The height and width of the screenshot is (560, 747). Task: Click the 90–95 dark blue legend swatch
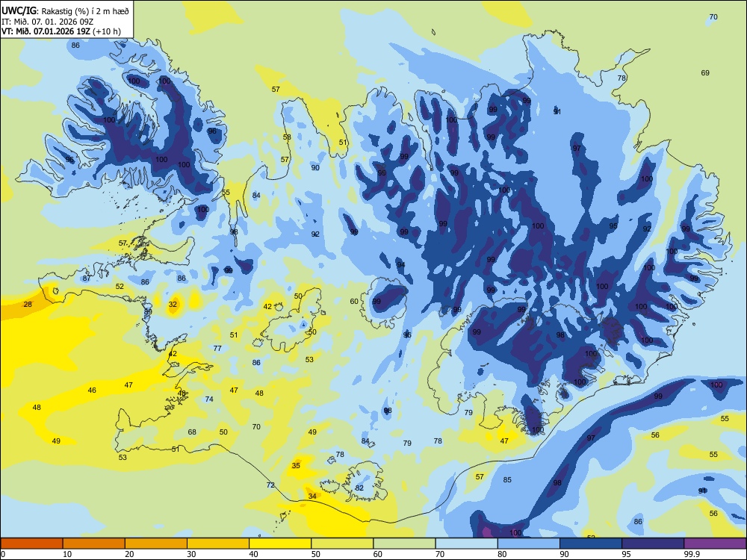pos(591,544)
